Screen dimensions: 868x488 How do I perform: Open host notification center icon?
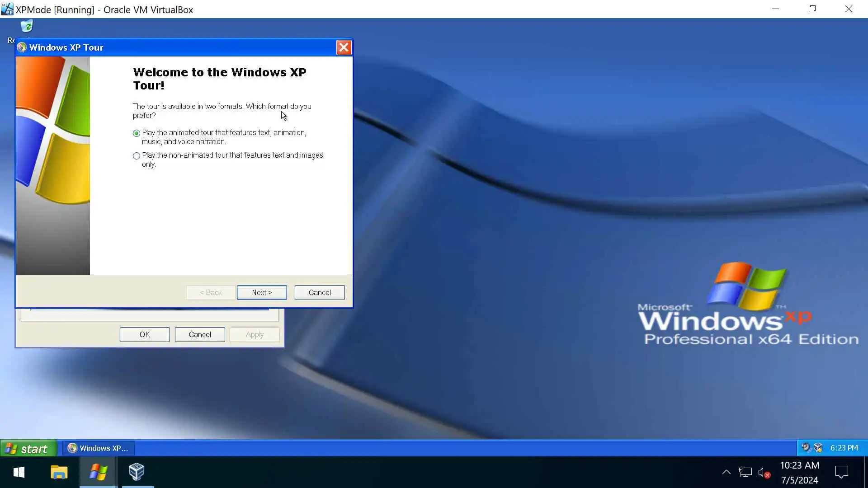tap(841, 473)
